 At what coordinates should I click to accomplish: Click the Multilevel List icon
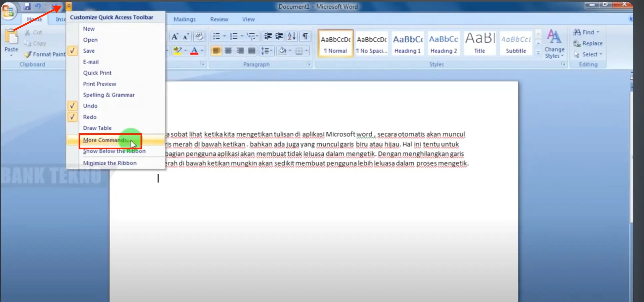pyautogui.click(x=251, y=36)
